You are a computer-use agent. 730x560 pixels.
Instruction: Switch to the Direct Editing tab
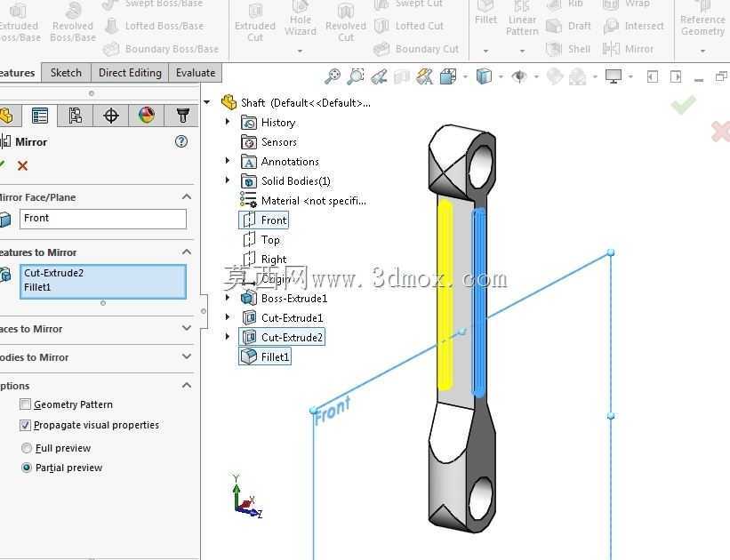point(130,73)
